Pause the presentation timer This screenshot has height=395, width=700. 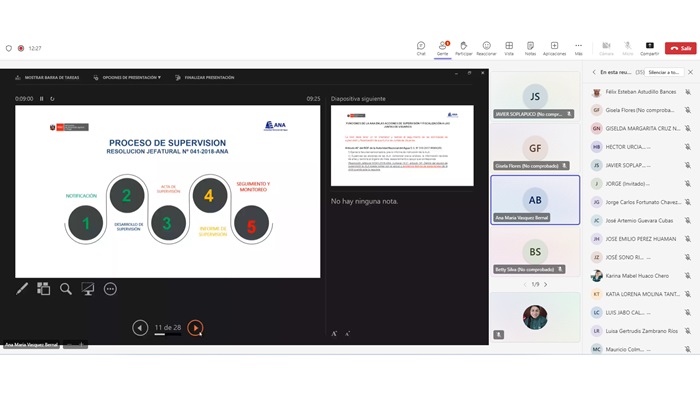coord(42,99)
